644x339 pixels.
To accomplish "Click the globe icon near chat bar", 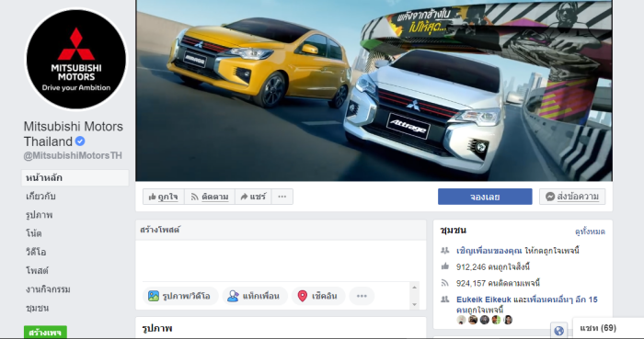I will tap(558, 331).
